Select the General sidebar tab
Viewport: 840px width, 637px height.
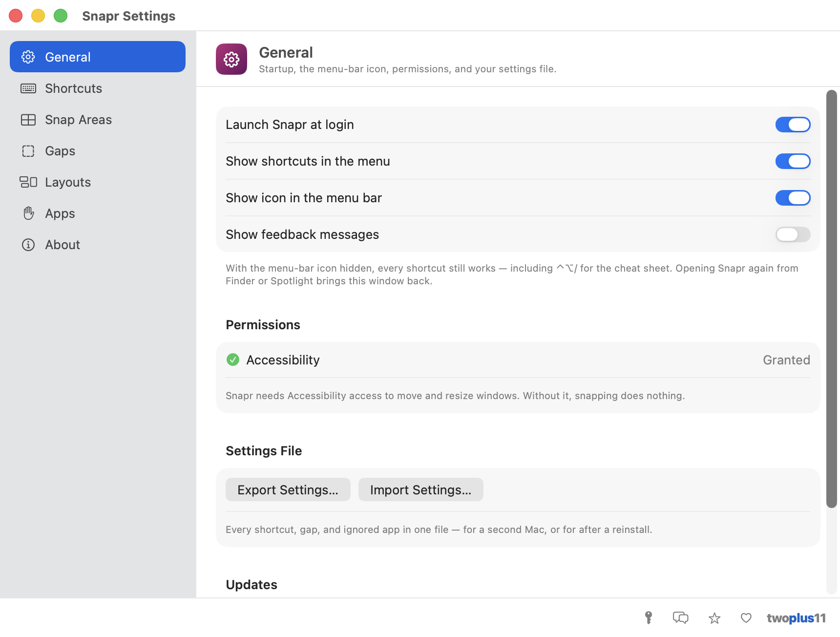(98, 57)
